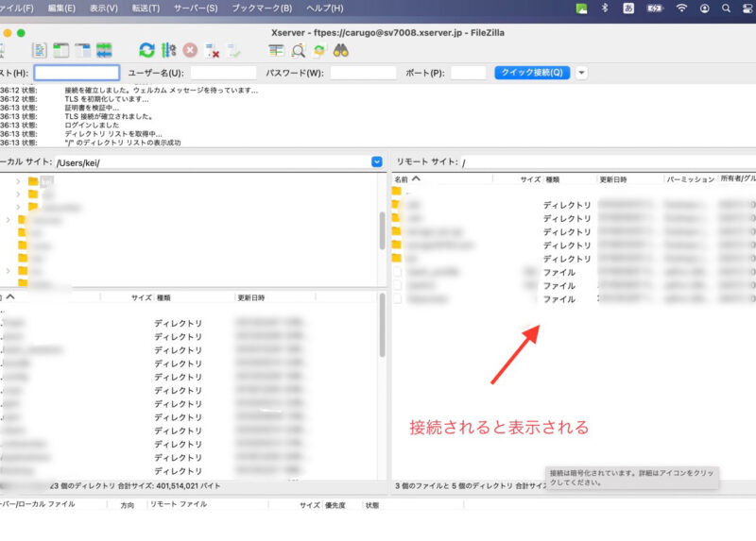Viewport: 756px width, 541px height.
Task: Toggle the message log display
Action: click(x=40, y=50)
